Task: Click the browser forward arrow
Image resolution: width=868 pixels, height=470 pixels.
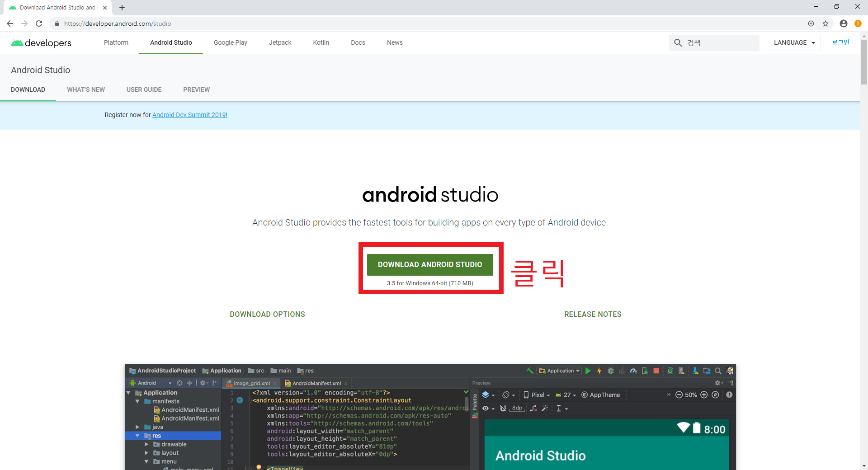Action: point(24,23)
